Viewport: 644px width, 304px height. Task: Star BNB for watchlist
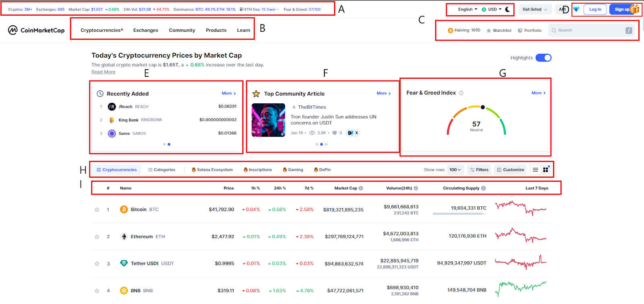tap(97, 291)
